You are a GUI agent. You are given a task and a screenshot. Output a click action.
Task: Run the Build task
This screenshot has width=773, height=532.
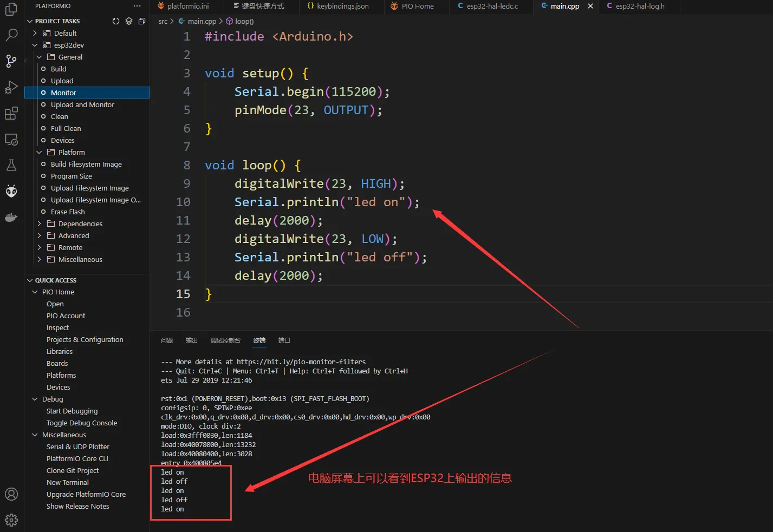click(x=59, y=69)
